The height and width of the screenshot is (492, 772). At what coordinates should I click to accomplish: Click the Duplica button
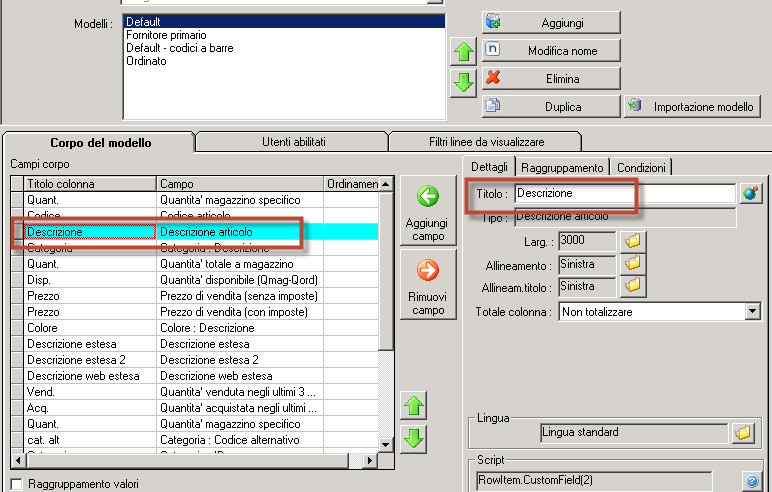pyautogui.click(x=551, y=107)
